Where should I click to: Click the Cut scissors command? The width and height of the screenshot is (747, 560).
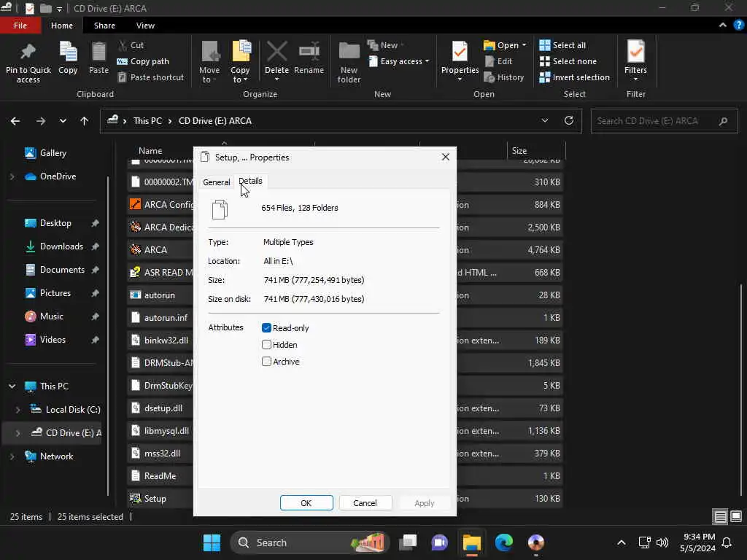[x=131, y=45]
